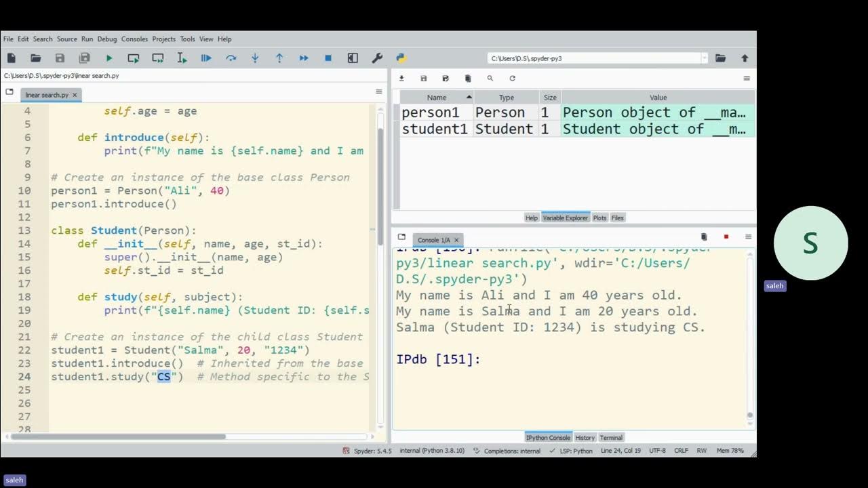
Task: Open the Tools menu
Action: tap(188, 39)
